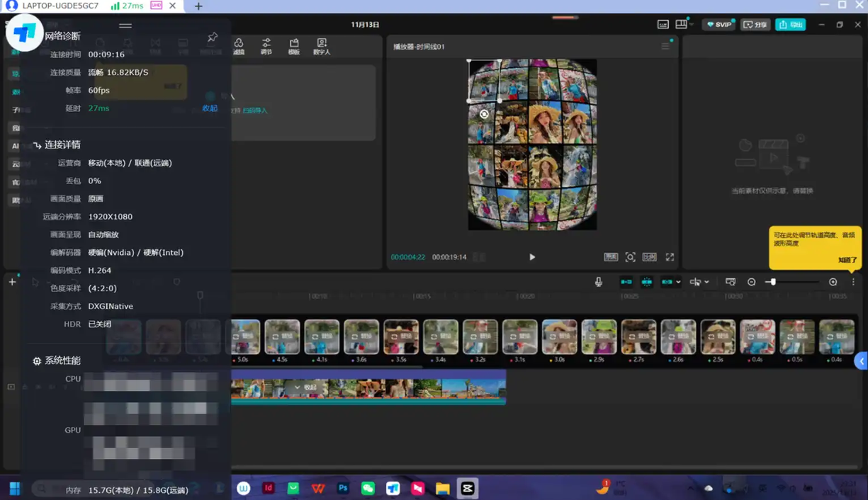Image resolution: width=868 pixels, height=500 pixels.
Task: Click the 数字人 digital human icon
Action: (322, 47)
